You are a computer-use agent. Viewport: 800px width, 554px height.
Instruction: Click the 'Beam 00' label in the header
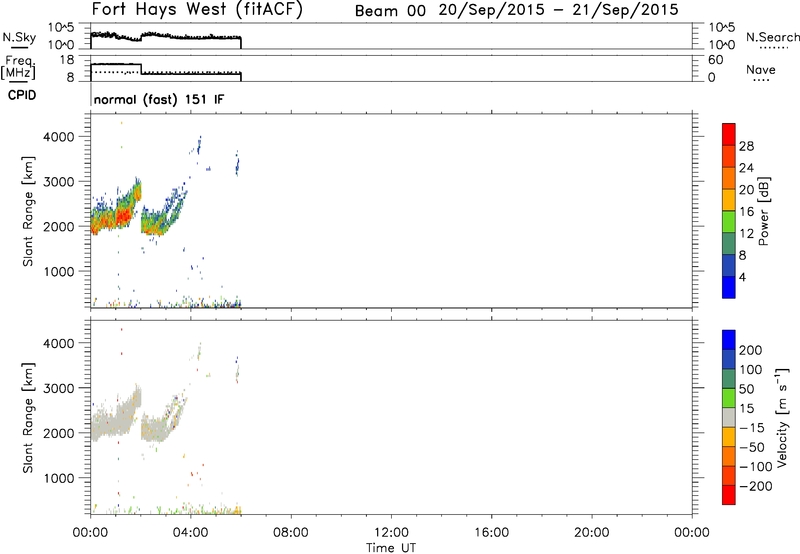click(390, 11)
